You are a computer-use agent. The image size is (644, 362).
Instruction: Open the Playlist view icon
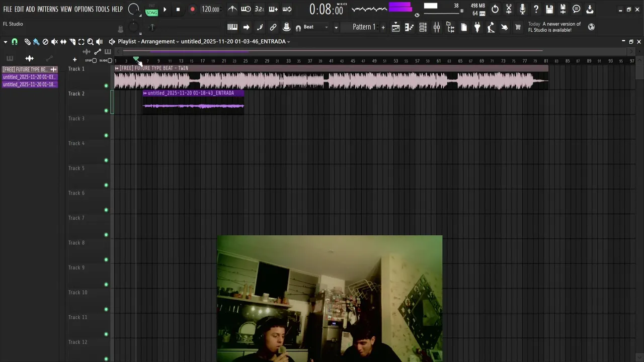coord(396,28)
